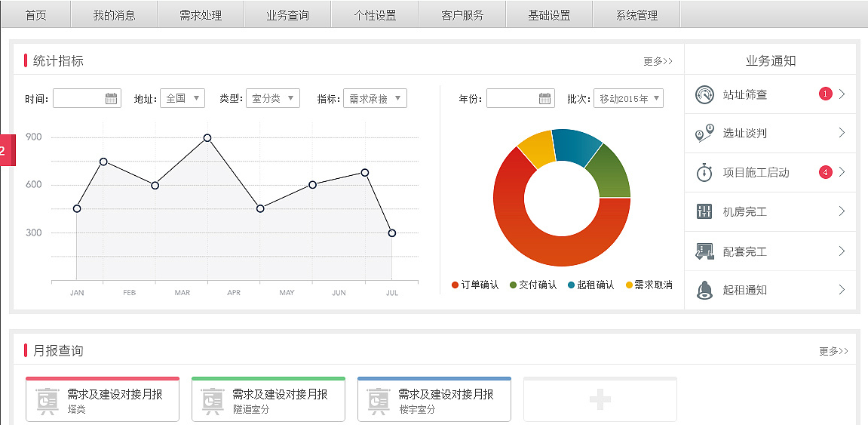The width and height of the screenshot is (868, 425).
Task: Open the 塔类 monthly report card
Action: pos(103,400)
